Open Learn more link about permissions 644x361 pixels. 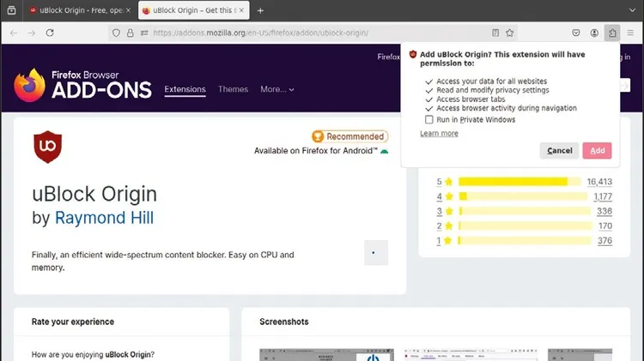439,133
